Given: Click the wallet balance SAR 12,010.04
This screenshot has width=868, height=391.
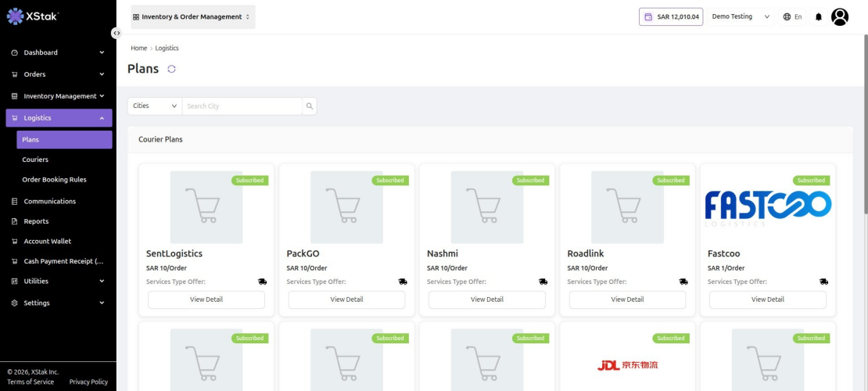Looking at the screenshot, I should (x=672, y=16).
